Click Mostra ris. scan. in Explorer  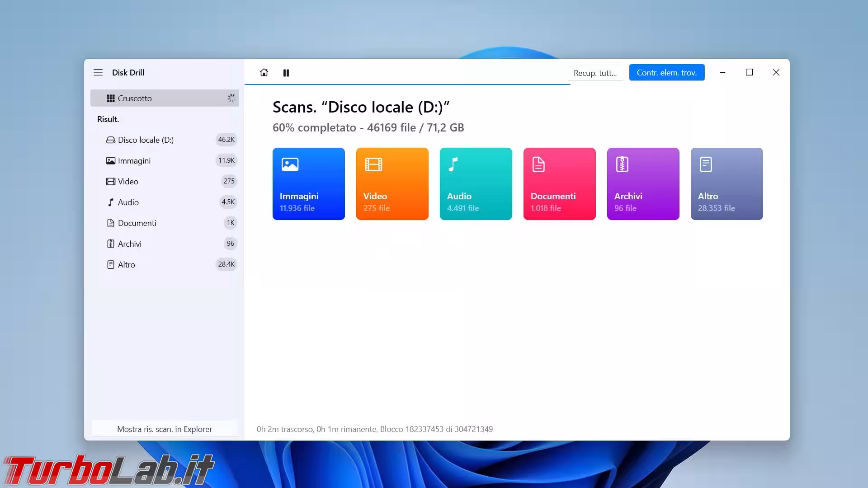click(165, 429)
